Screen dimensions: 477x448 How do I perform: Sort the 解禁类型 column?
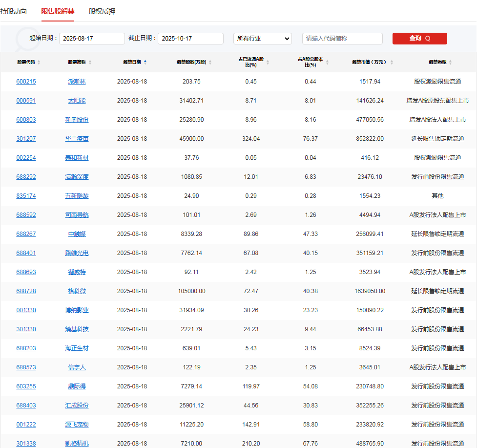tap(449, 62)
